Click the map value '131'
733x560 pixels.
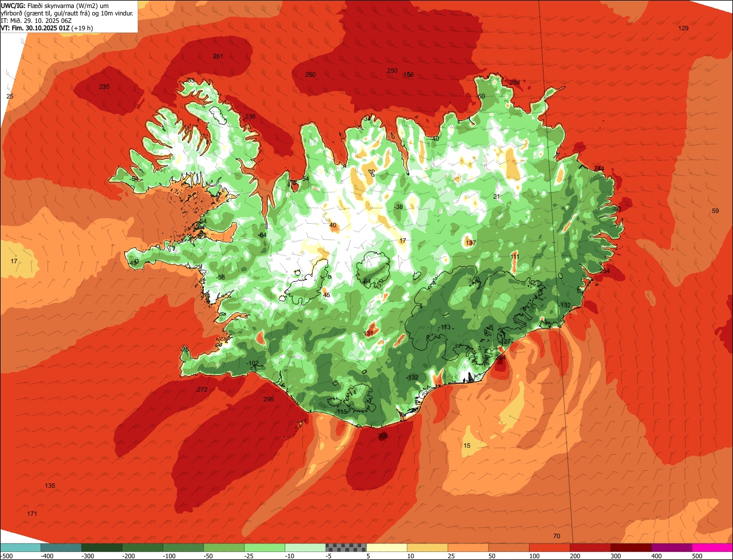pos(369,333)
